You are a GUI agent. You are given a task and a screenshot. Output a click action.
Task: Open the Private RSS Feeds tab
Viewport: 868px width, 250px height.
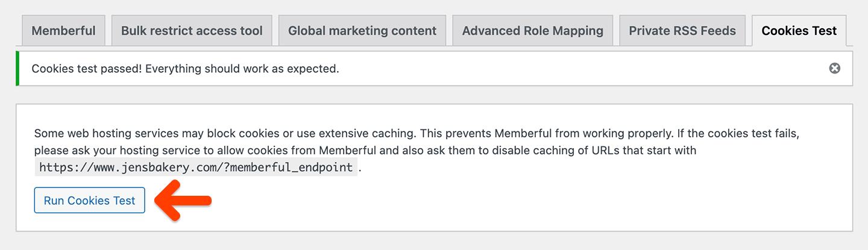[x=682, y=31]
